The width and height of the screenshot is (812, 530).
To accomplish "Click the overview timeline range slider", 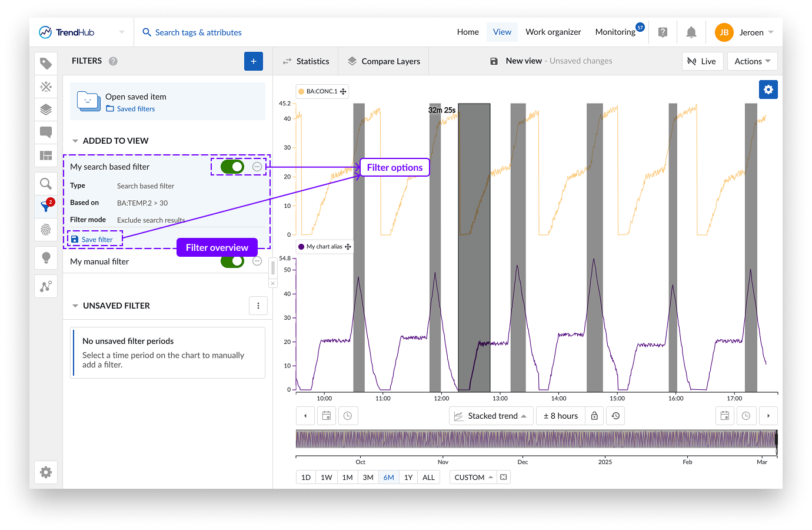I will (535, 439).
